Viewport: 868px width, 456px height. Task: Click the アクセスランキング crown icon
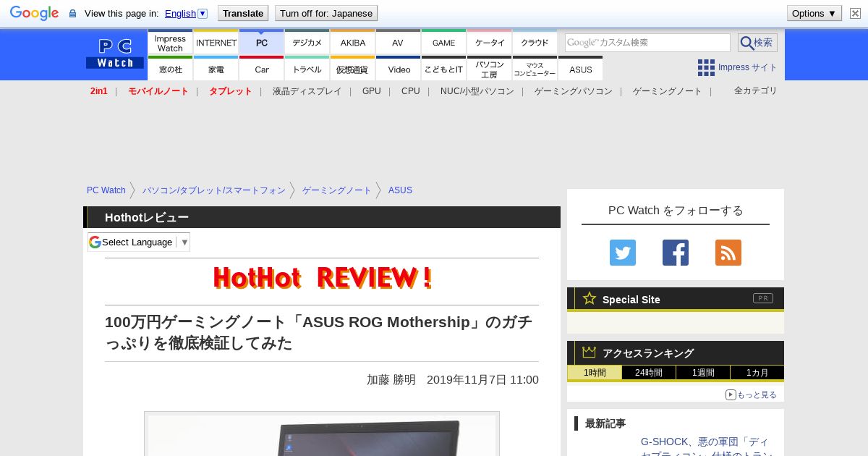point(590,352)
